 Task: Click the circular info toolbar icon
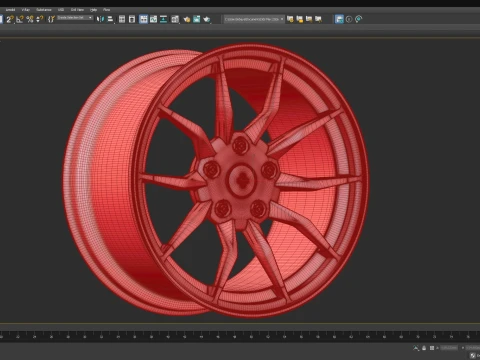point(349,19)
